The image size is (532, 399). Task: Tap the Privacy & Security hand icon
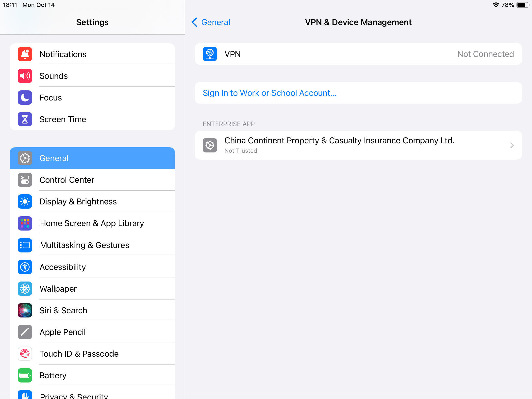(25, 395)
